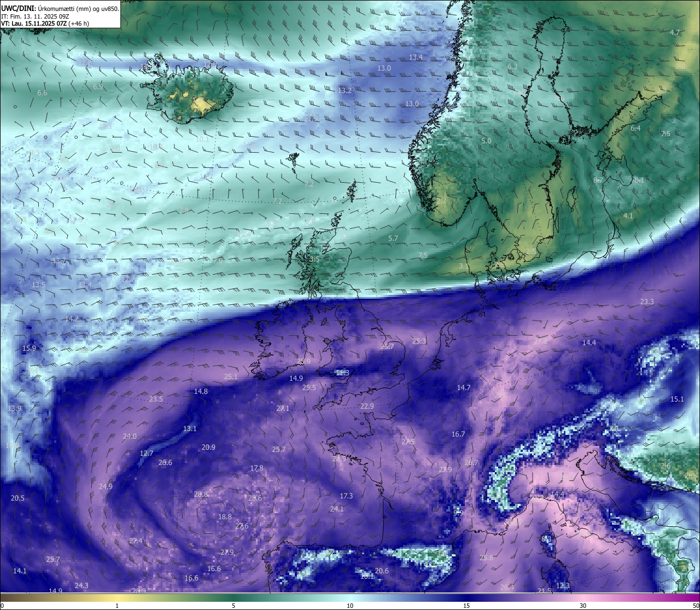Click the 5 tick on the colour scale
This screenshot has height=610, width=700.
(234, 606)
